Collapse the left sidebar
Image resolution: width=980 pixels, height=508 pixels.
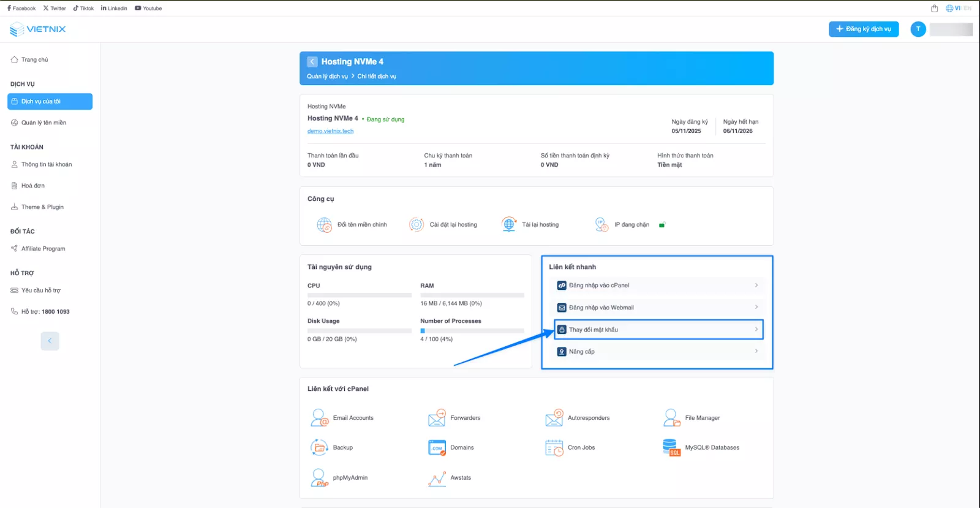(50, 341)
